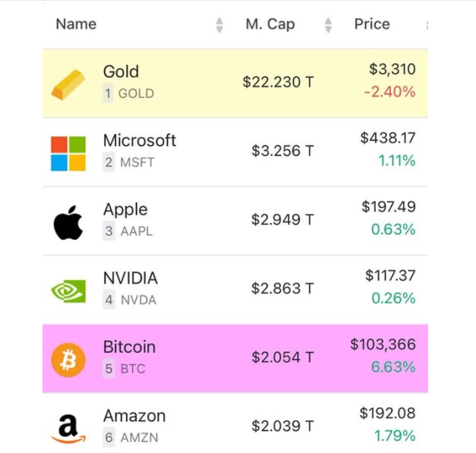
Task: Click Apple's $197.49 price value
Action: 388,207
